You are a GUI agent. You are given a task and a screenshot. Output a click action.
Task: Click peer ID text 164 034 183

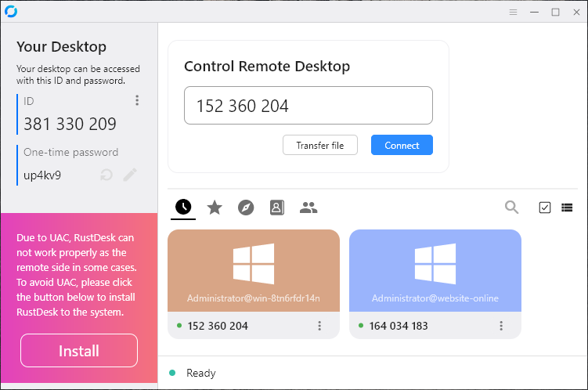point(399,326)
